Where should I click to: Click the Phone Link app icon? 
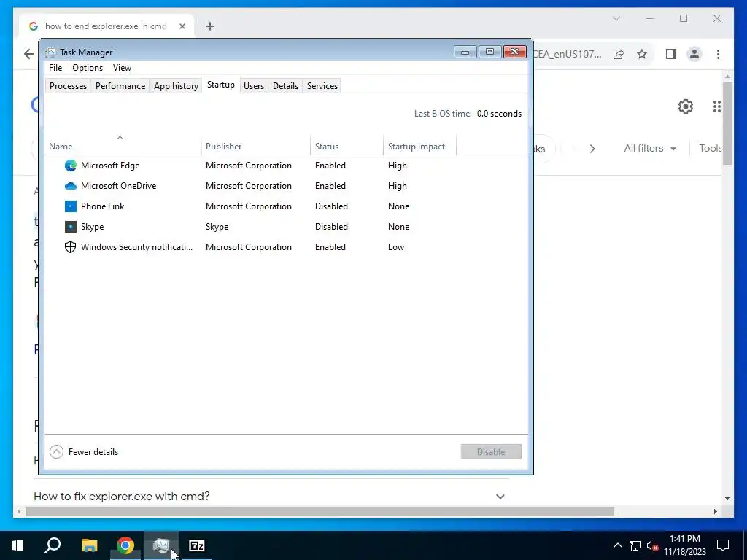click(71, 206)
